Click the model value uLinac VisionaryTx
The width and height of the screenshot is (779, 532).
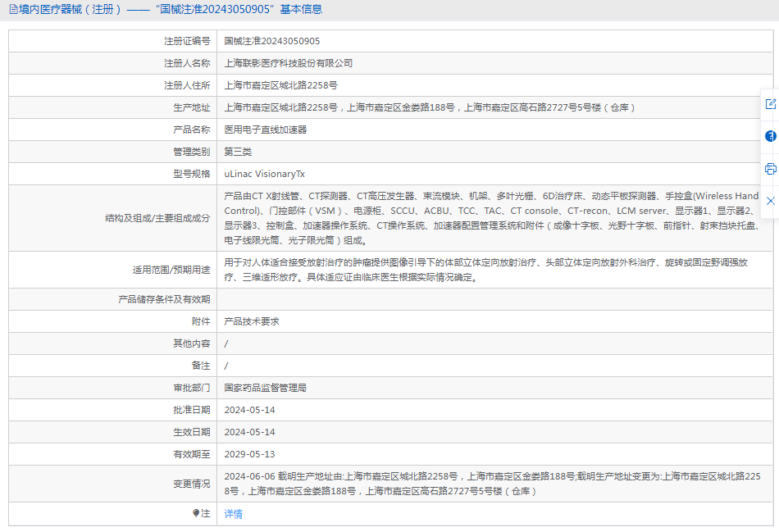264,174
